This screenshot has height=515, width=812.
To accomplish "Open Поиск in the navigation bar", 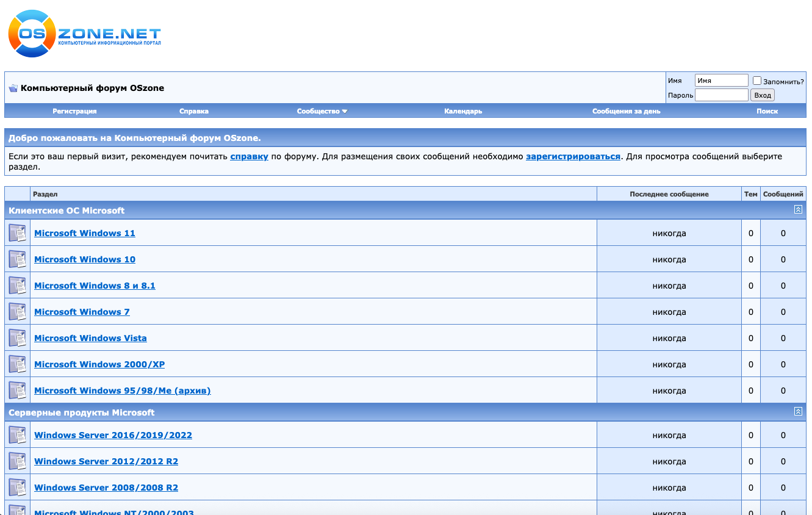I will pos(767,111).
